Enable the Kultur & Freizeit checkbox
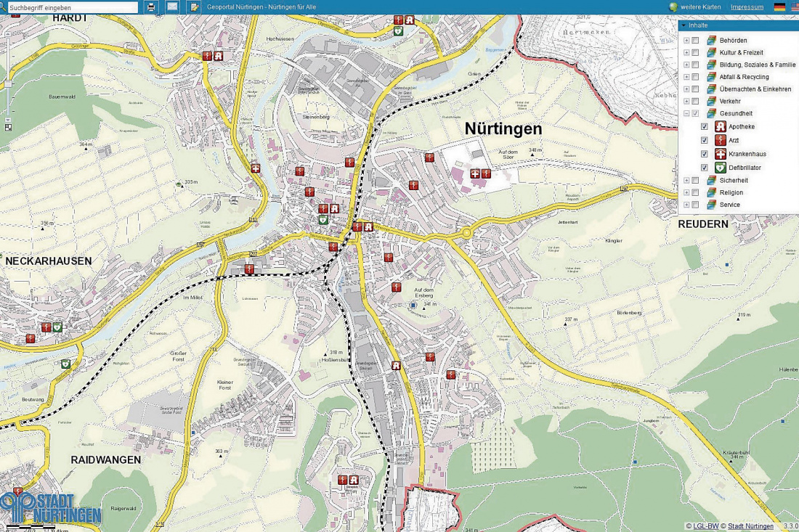Screen dimensions: 799x532 pyautogui.click(x=696, y=52)
